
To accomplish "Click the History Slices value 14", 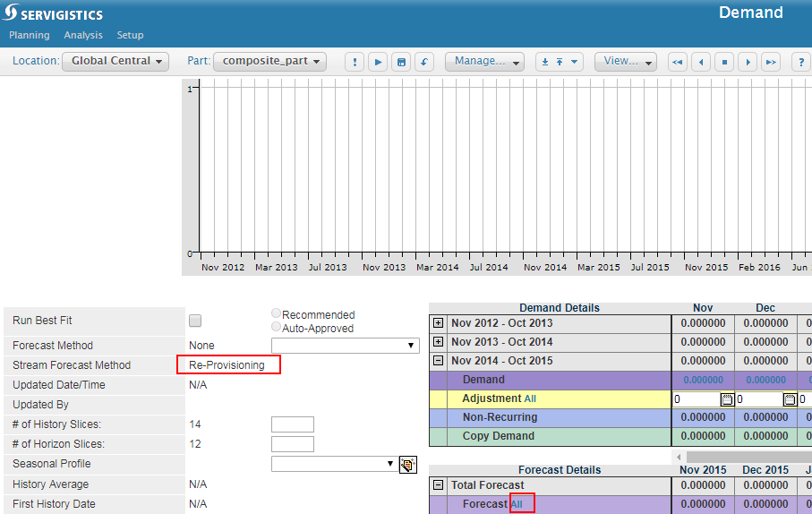I will click(194, 424).
